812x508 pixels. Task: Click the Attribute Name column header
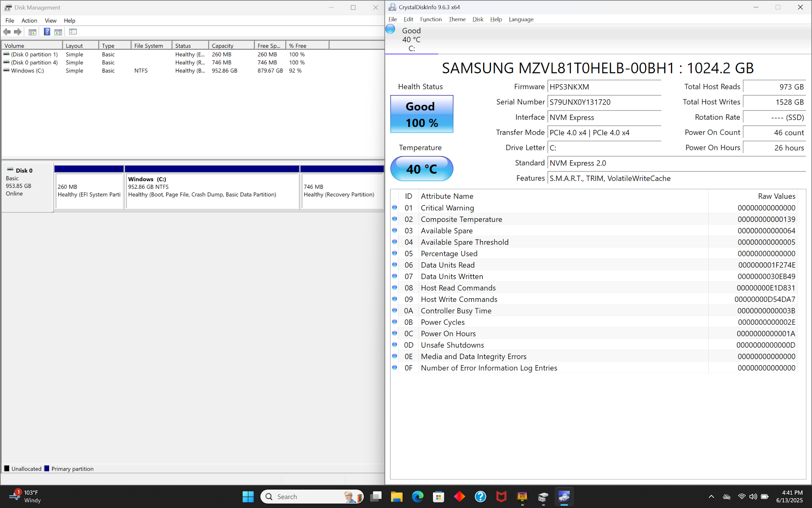pos(563,196)
